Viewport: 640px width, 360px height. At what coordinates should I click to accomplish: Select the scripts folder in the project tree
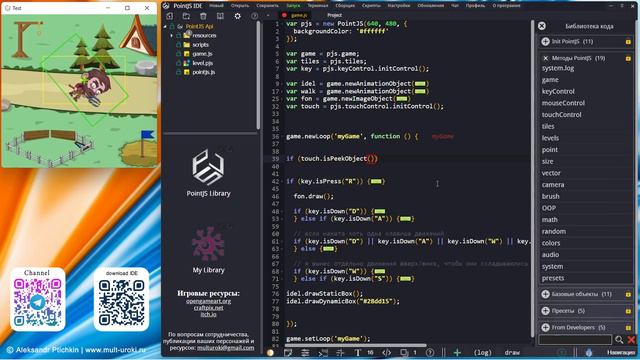pyautogui.click(x=200, y=45)
